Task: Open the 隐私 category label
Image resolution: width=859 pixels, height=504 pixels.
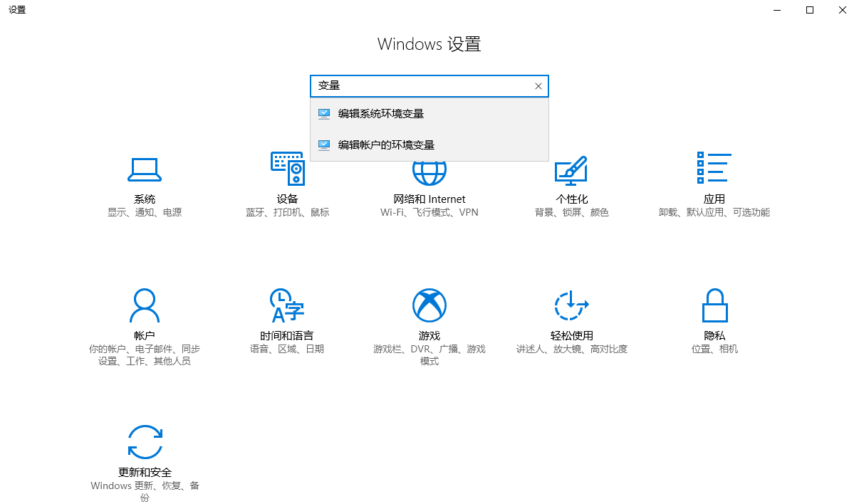Action: [714, 336]
